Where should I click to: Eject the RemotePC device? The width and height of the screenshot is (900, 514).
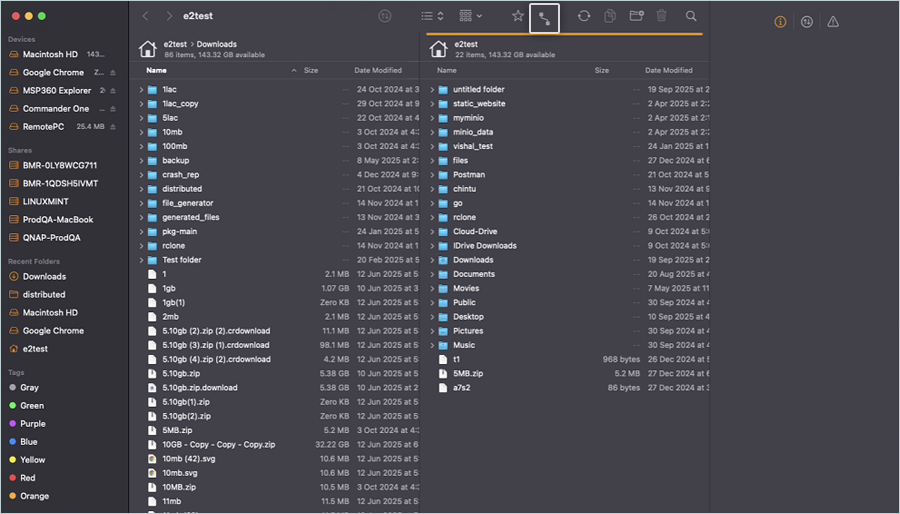113,127
